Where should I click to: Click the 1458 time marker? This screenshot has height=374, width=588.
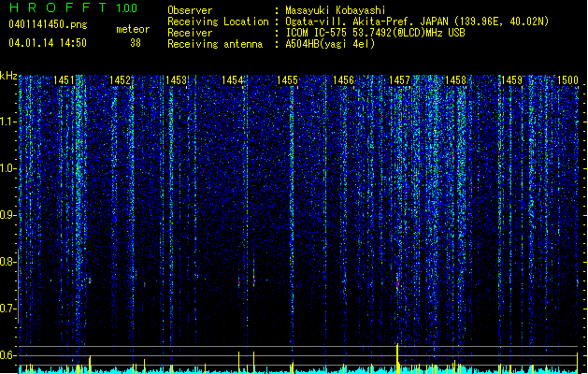[x=455, y=80]
